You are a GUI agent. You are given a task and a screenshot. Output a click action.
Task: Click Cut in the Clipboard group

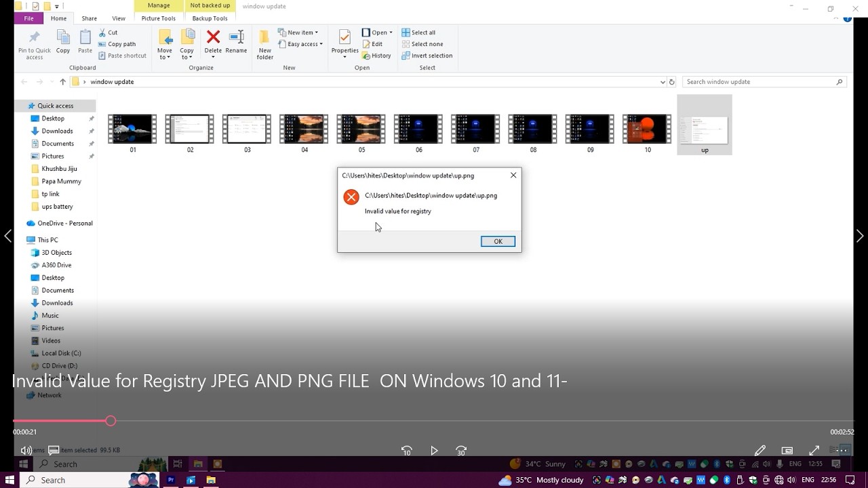(108, 33)
